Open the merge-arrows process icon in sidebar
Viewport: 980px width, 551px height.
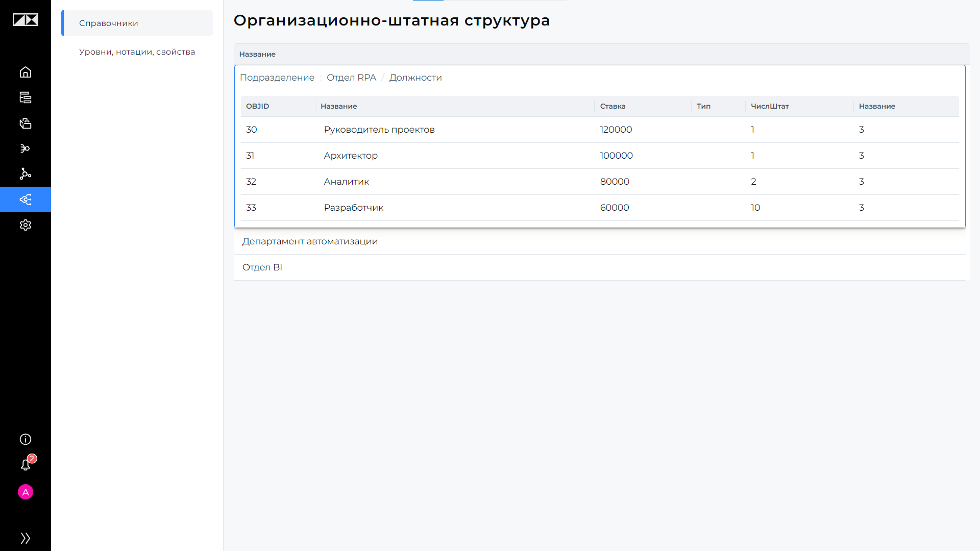pos(26,148)
